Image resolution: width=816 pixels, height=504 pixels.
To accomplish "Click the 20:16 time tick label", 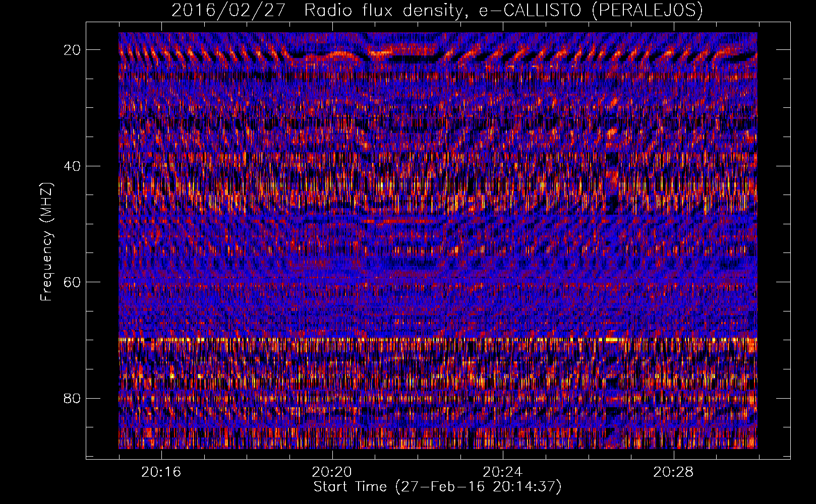I will click(x=161, y=472).
